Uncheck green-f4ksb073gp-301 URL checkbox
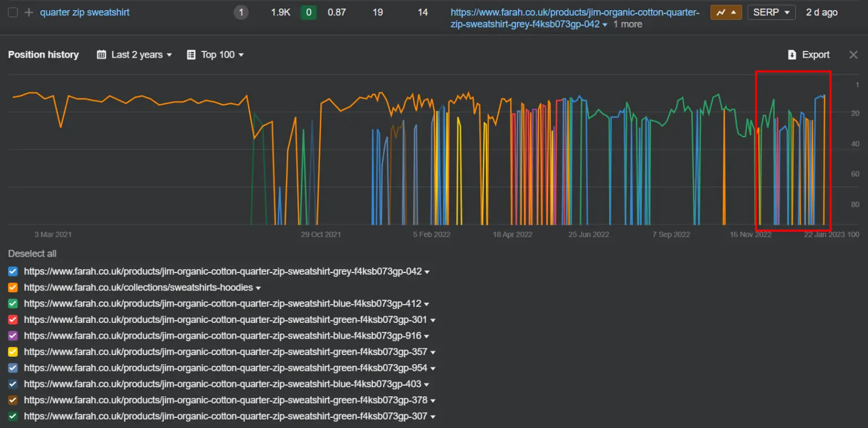Image resolution: width=868 pixels, height=428 pixels. 13,319
